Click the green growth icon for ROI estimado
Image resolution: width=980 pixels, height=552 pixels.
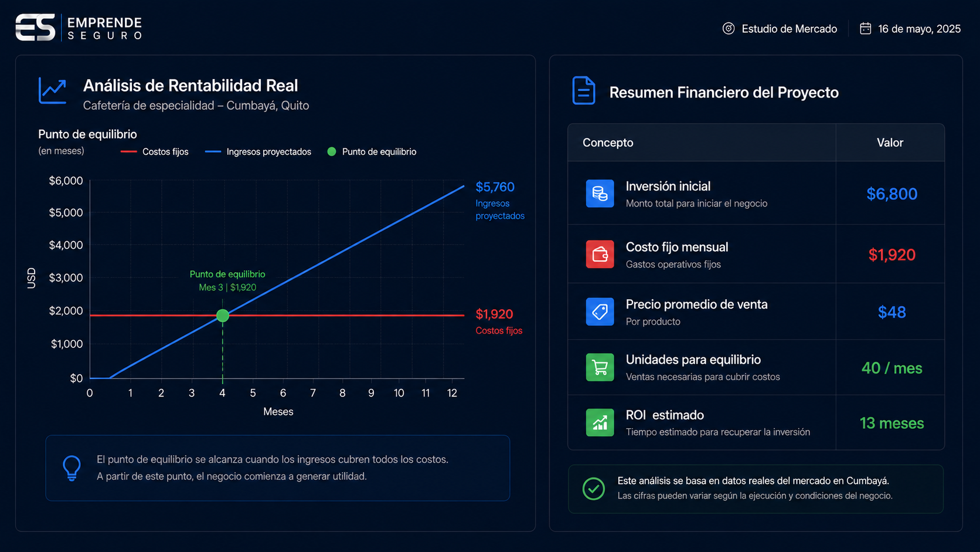point(600,422)
